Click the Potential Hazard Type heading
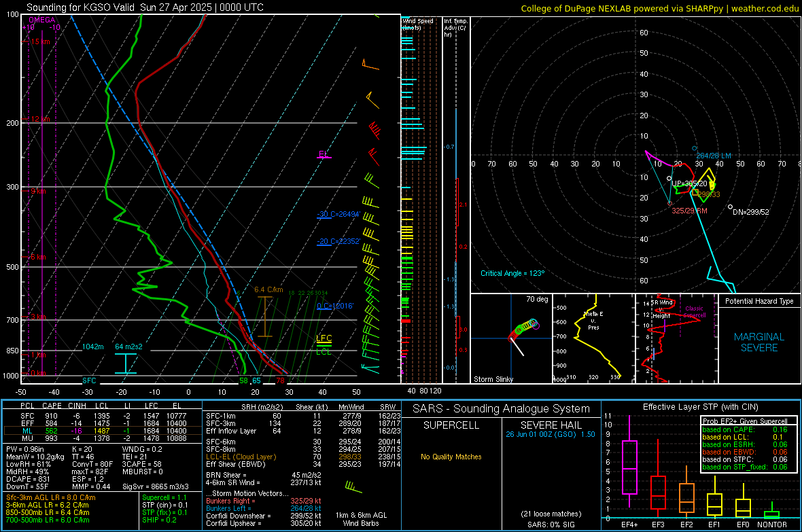802x532 pixels. coord(759,301)
